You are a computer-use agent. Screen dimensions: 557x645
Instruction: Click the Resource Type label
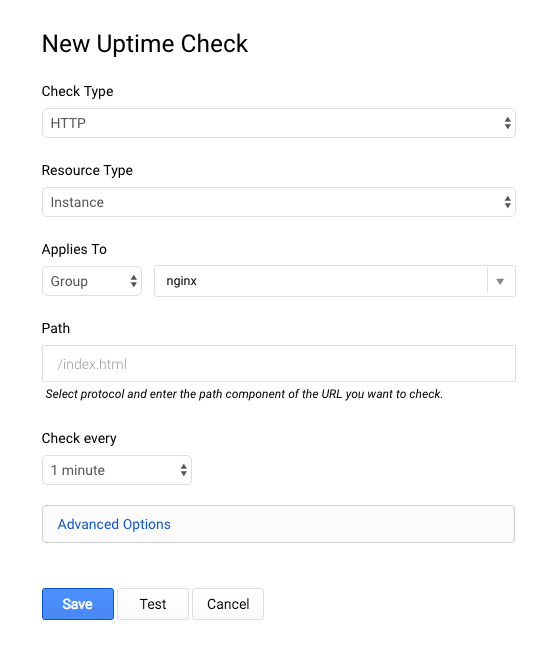(x=87, y=170)
